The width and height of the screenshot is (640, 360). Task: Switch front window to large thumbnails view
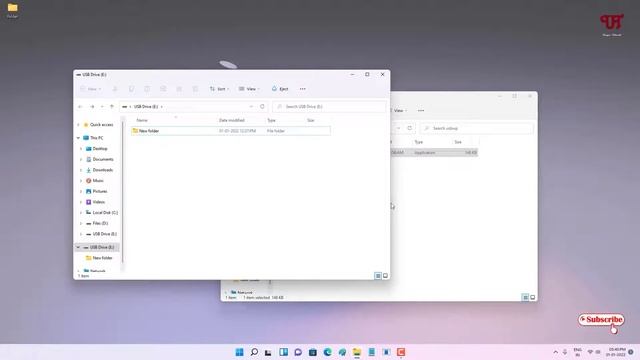[385, 276]
